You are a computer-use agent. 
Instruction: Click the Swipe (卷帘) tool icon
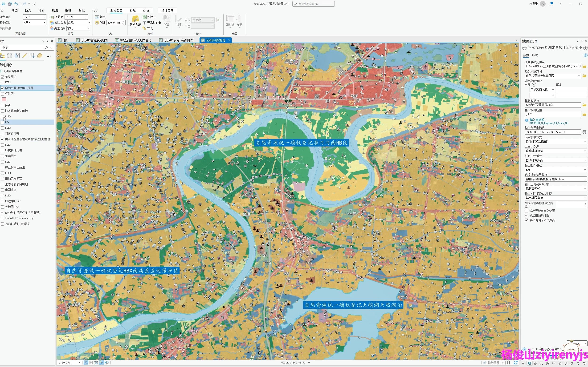click(97, 17)
